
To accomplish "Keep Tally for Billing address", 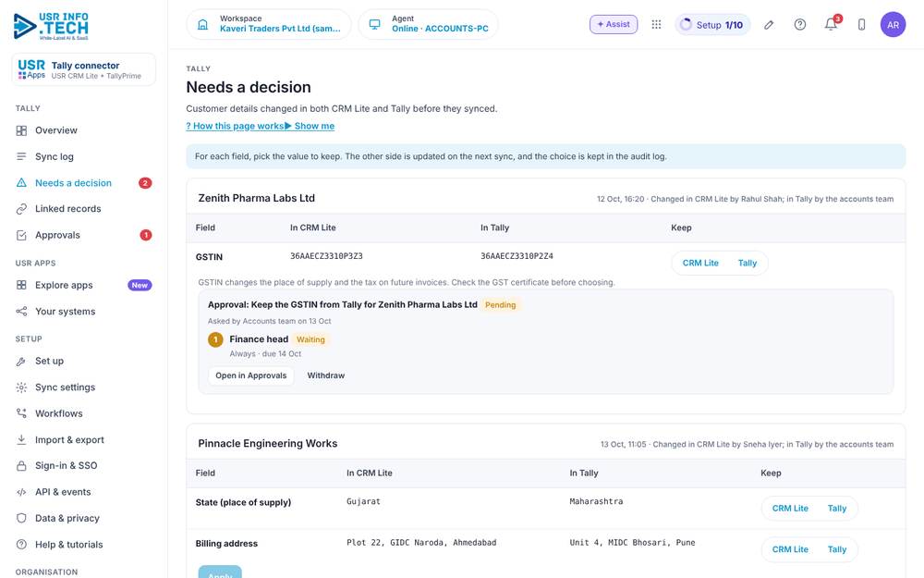I will (x=837, y=549).
